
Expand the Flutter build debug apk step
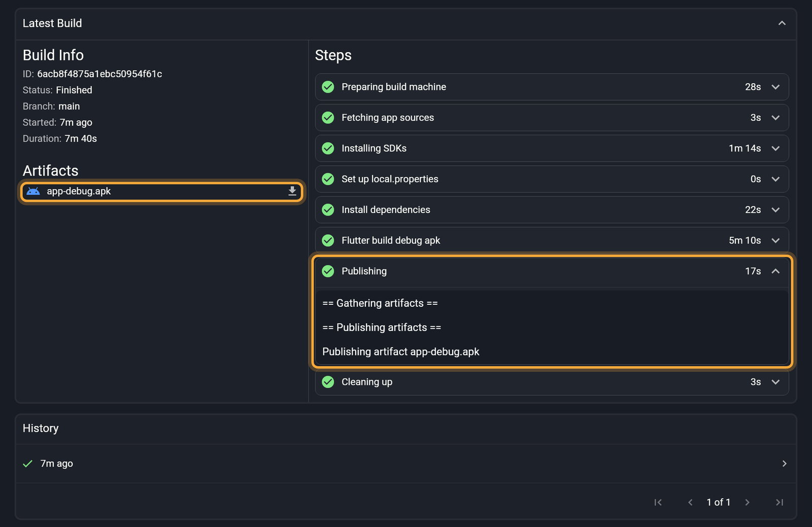[775, 240]
